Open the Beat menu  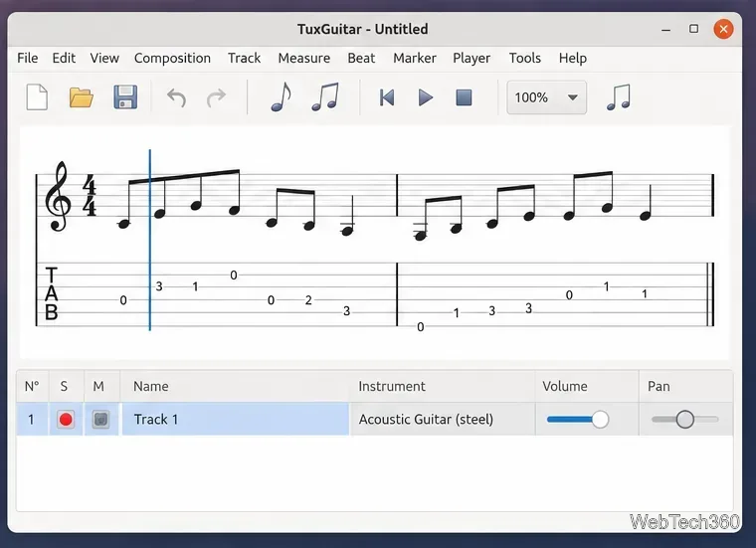[x=361, y=58]
